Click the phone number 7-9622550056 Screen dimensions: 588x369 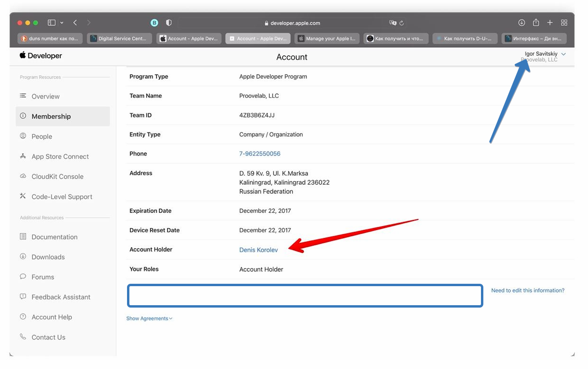[260, 154]
